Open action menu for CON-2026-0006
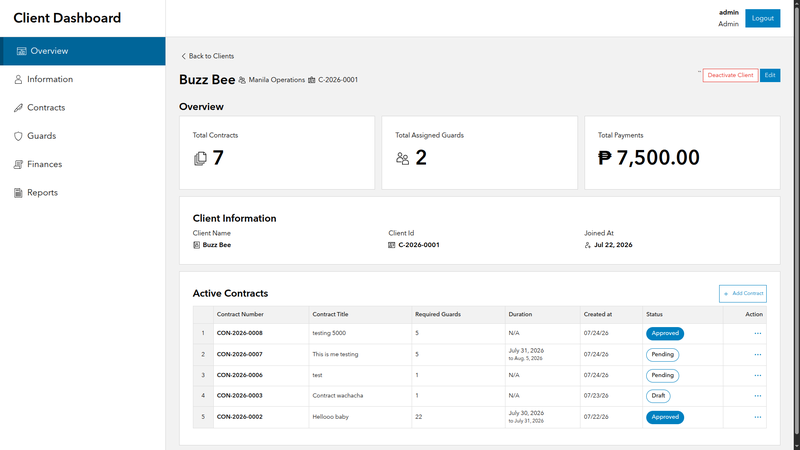800x450 pixels. (758, 376)
